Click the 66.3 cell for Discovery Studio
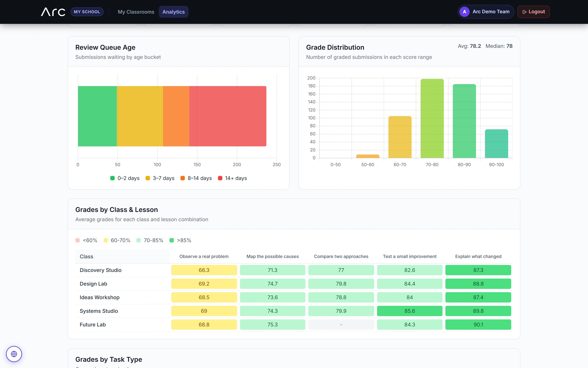Image resolution: width=588 pixels, height=368 pixels. [204, 270]
